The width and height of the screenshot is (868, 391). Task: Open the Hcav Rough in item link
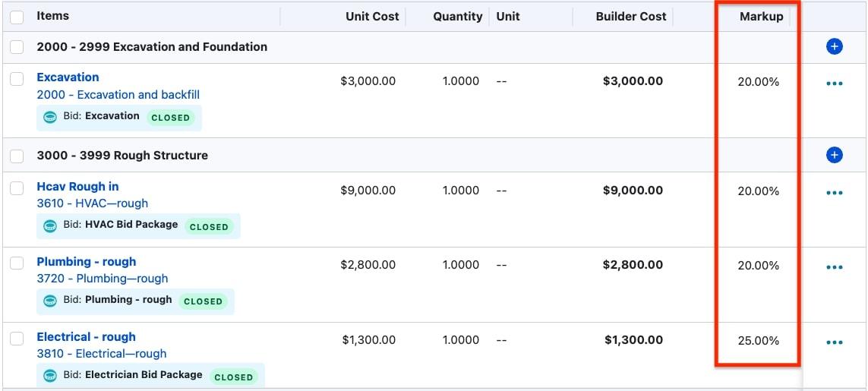point(77,187)
